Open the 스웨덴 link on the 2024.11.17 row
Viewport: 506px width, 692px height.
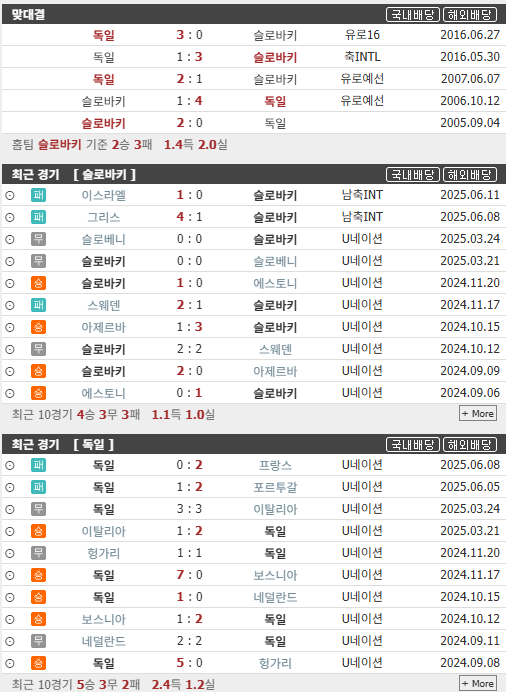coord(104,305)
